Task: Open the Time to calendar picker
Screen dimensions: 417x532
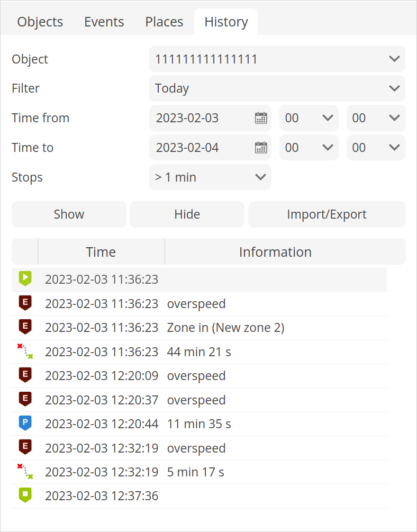Action: (261, 148)
